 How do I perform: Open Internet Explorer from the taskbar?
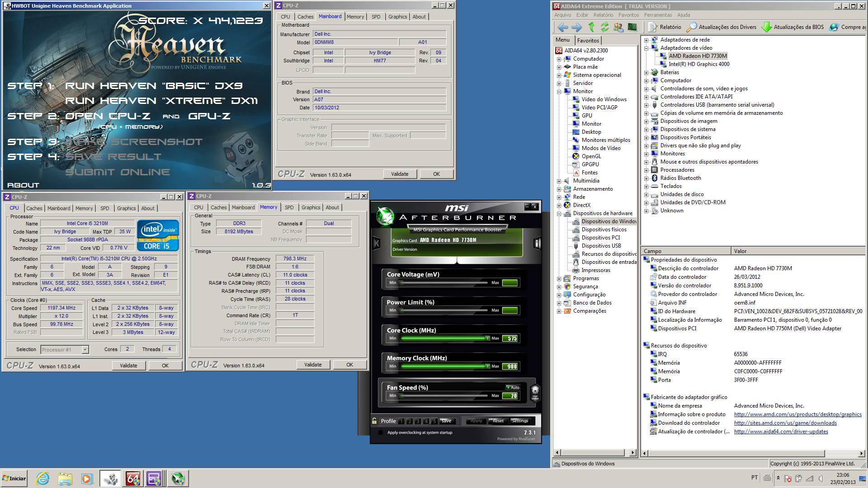pyautogui.click(x=43, y=479)
